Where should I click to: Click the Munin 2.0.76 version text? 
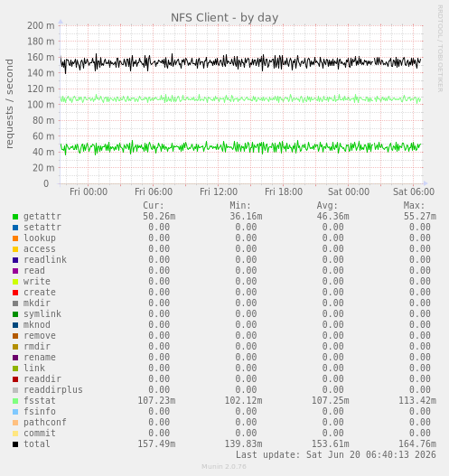coord(224,467)
